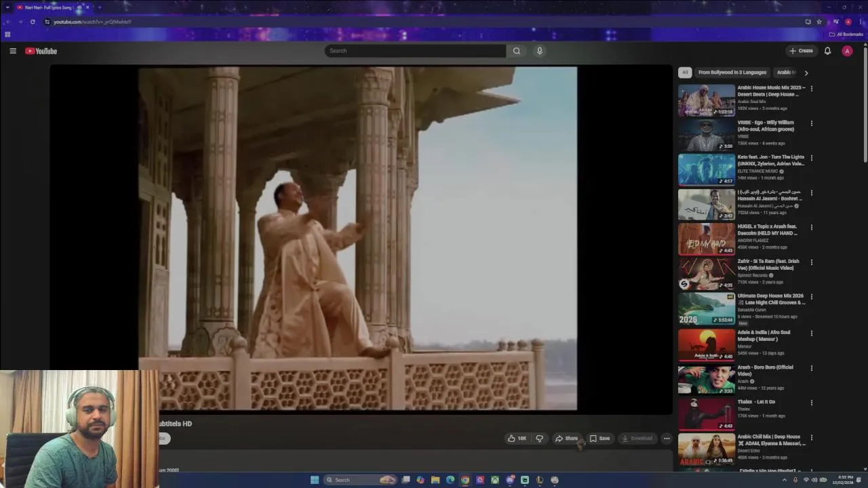Click the Windows taskbar search box

359,480
